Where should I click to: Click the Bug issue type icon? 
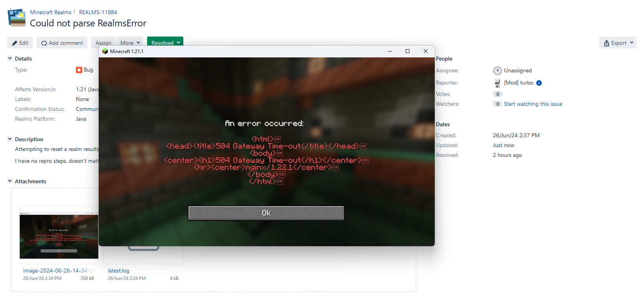pyautogui.click(x=79, y=70)
